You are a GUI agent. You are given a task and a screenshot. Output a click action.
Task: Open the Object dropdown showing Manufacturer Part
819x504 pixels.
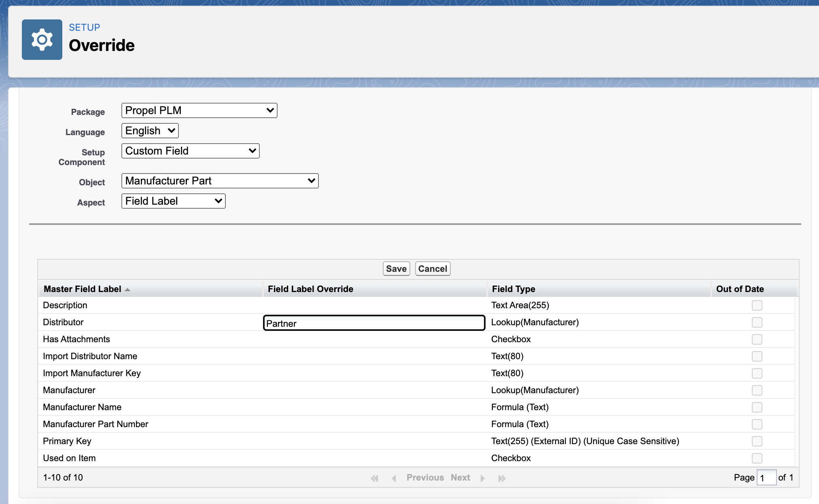220,181
